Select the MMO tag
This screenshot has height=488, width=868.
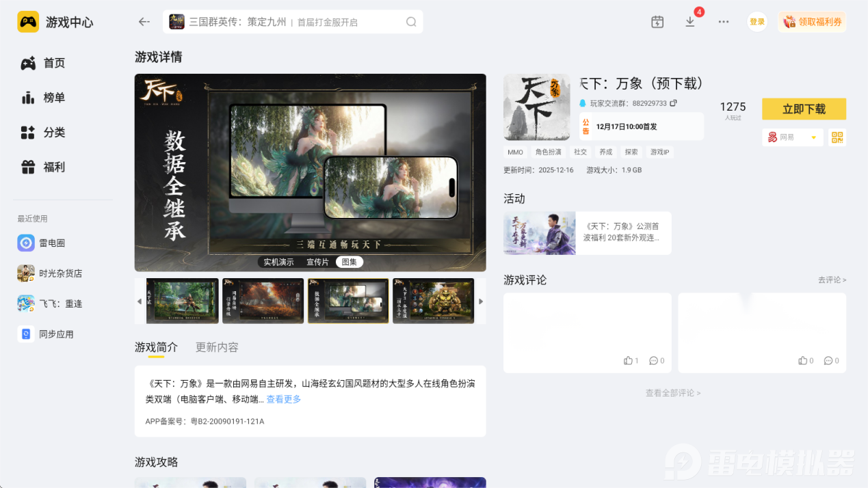tap(515, 152)
